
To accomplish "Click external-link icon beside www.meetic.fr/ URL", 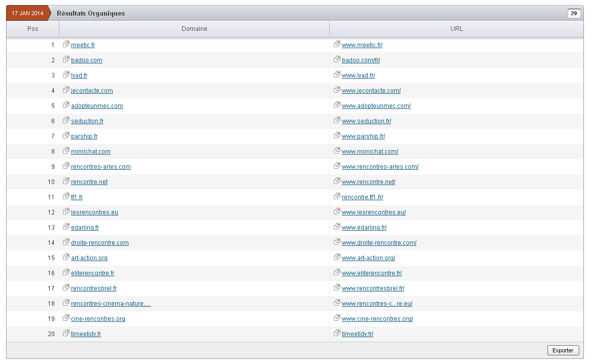I will pos(337,44).
